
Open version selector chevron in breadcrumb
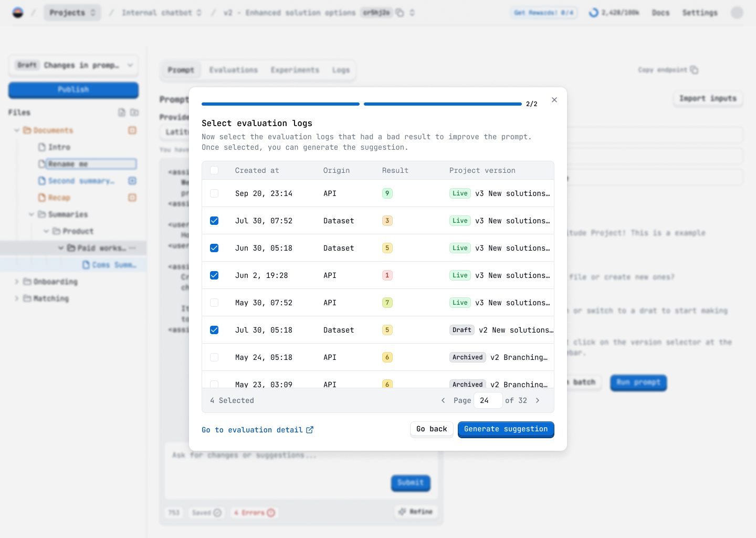pos(412,13)
